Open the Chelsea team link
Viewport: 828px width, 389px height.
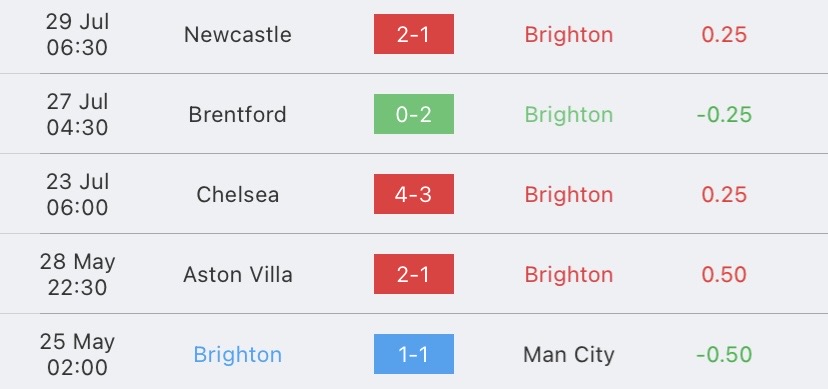238,195
